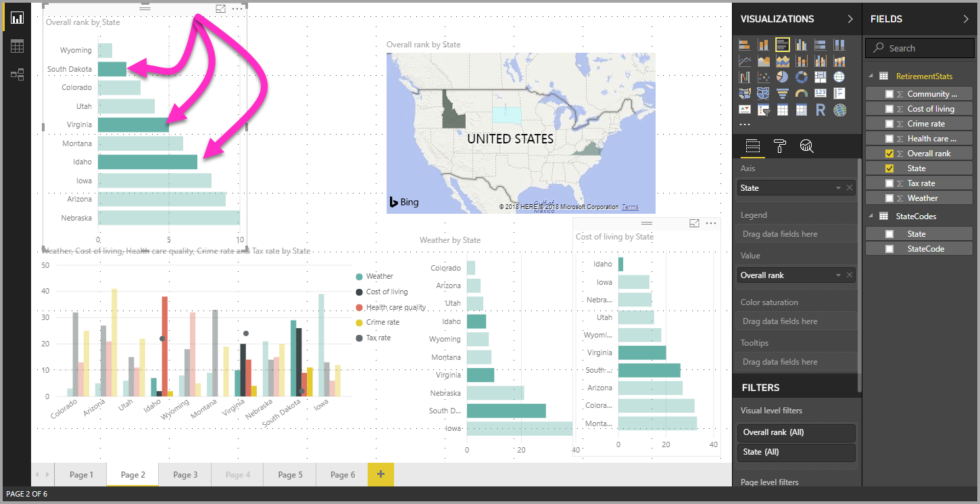Select the ArcGIS map visual
The width and height of the screenshot is (980, 504).
839,110
